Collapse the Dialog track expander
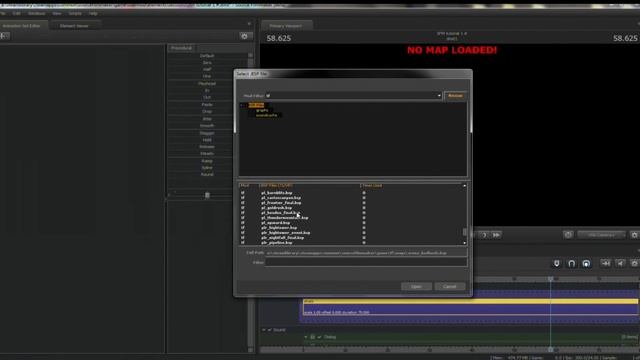Screen dimensions: 640x360 306,337
